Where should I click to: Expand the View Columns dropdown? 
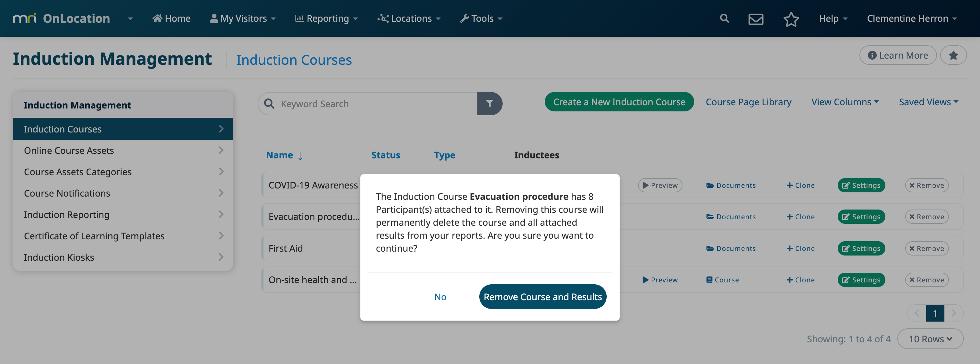point(845,102)
